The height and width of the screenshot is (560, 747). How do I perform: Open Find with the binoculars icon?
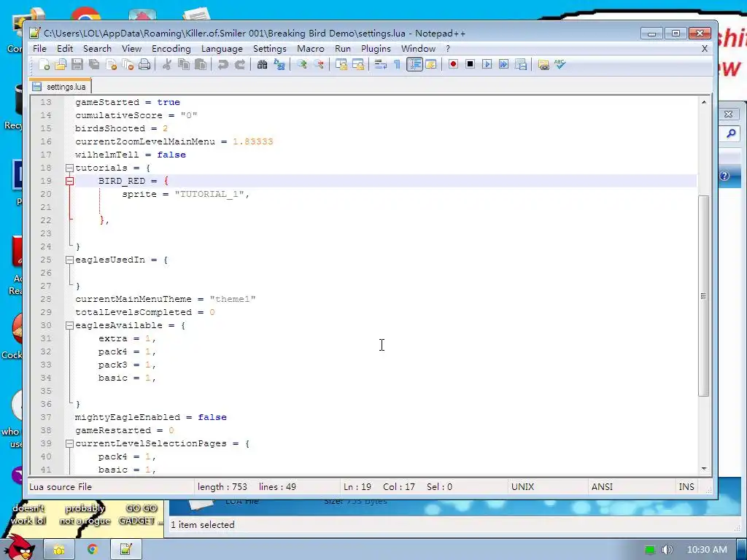[x=262, y=64]
